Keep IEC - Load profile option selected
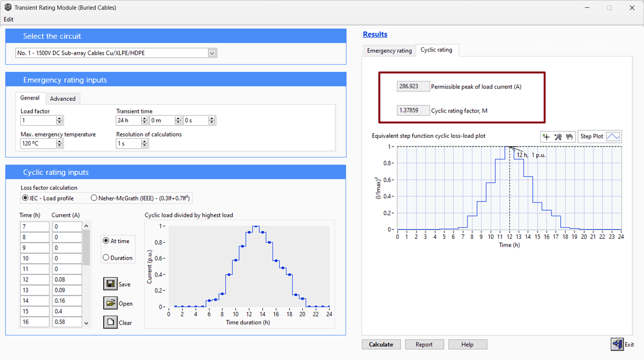Viewport: 644px width, 360px height. (25, 197)
